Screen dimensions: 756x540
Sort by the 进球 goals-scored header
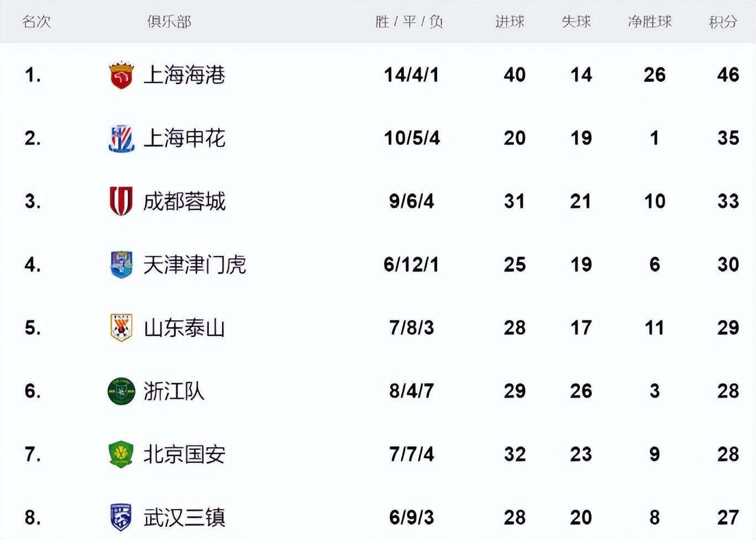click(x=510, y=22)
